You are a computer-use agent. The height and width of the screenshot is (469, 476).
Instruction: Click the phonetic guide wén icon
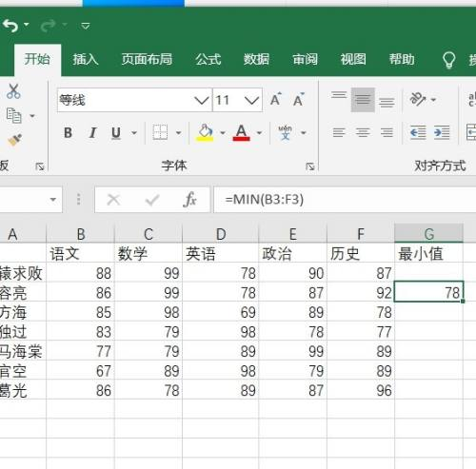(x=285, y=132)
